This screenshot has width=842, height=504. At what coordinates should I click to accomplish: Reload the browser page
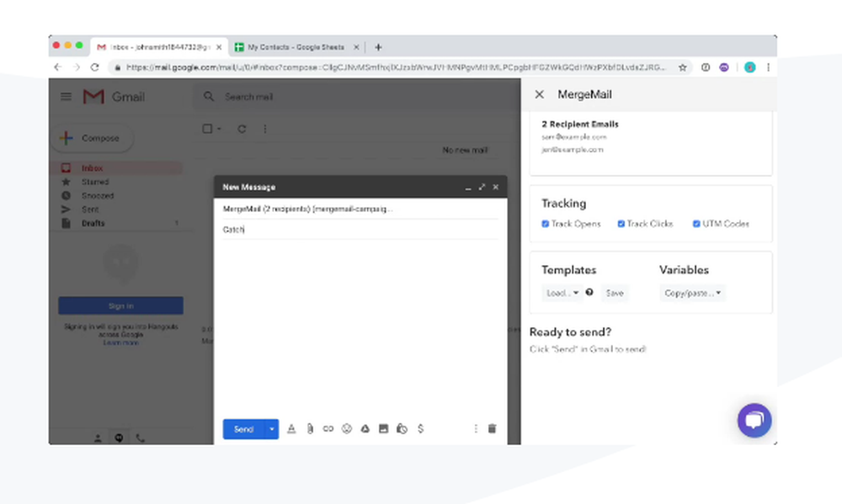tap(94, 67)
